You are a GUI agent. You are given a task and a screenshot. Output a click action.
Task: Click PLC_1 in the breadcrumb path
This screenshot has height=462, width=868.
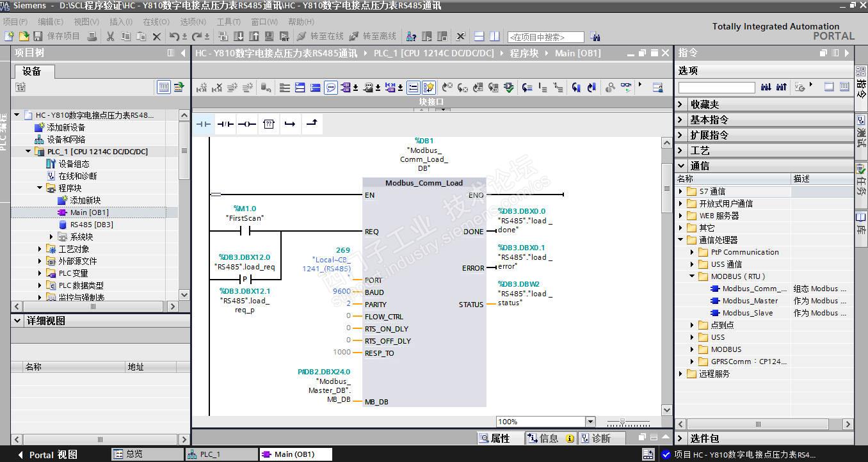point(434,53)
